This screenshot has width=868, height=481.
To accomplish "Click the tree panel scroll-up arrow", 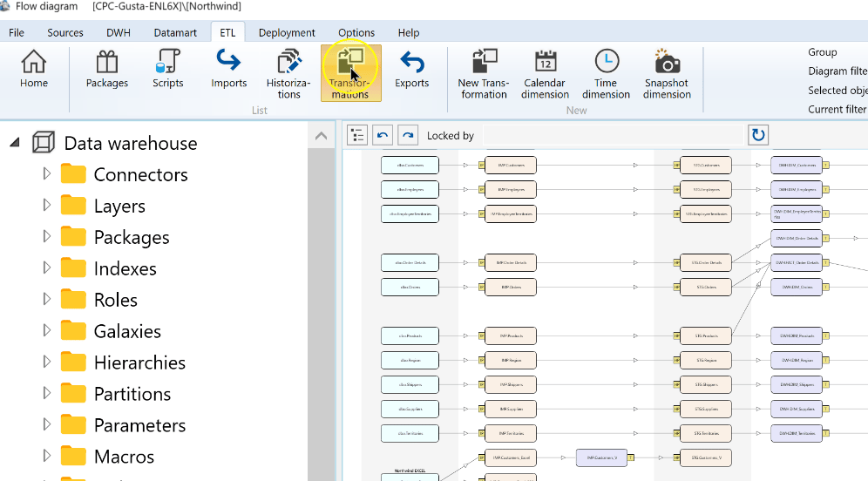I will 321,136.
